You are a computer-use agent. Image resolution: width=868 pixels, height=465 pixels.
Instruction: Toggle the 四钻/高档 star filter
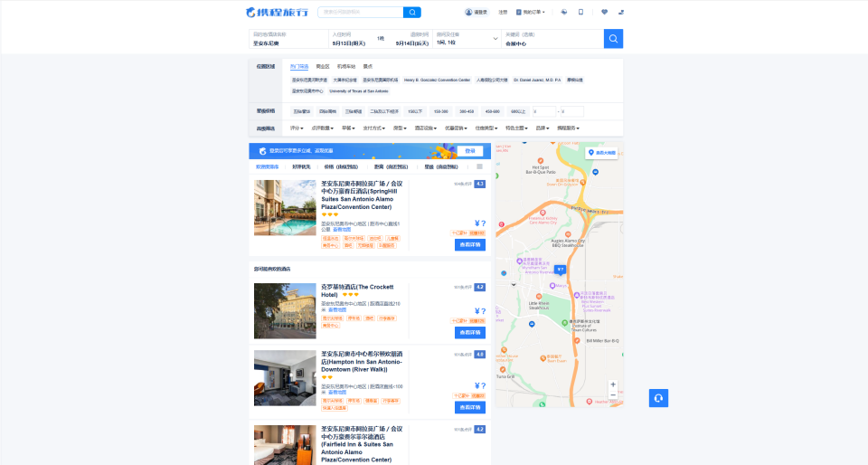point(327,112)
